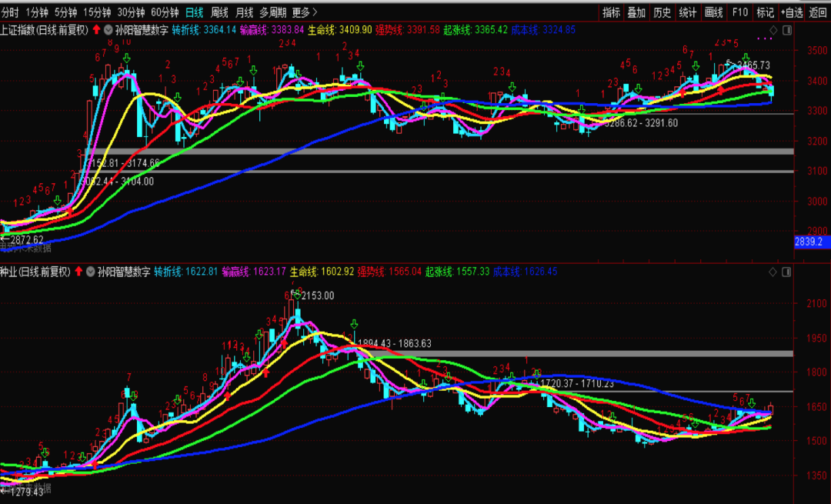Click the 上证指数(日线.前复权) title
This screenshot has height=504, width=831.
coord(45,30)
